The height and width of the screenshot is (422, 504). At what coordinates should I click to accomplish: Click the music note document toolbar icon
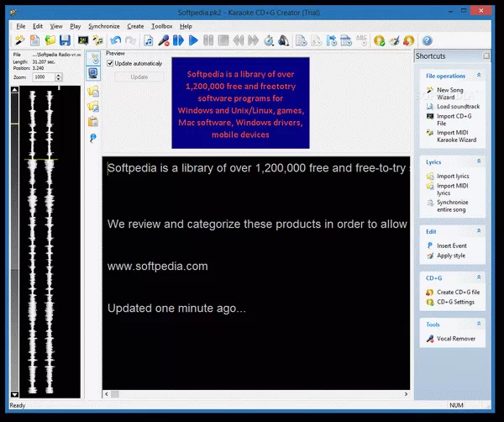point(148,40)
